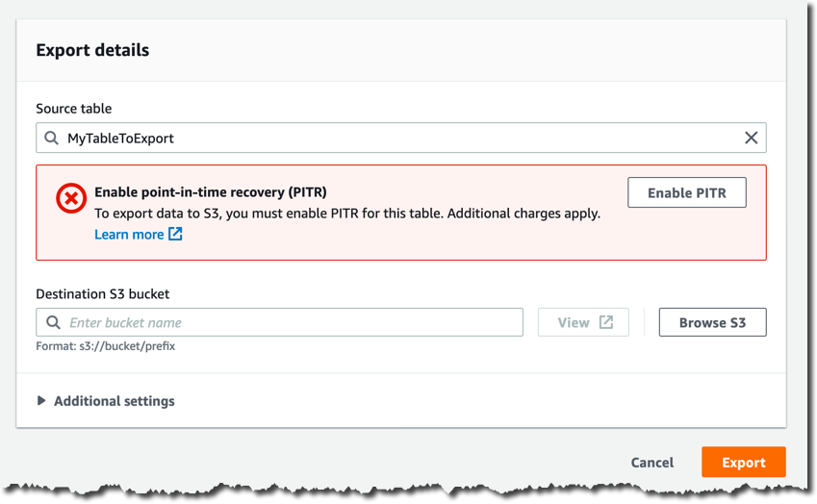Click Browse S3 button
The height and width of the screenshot is (504, 817).
712,322
